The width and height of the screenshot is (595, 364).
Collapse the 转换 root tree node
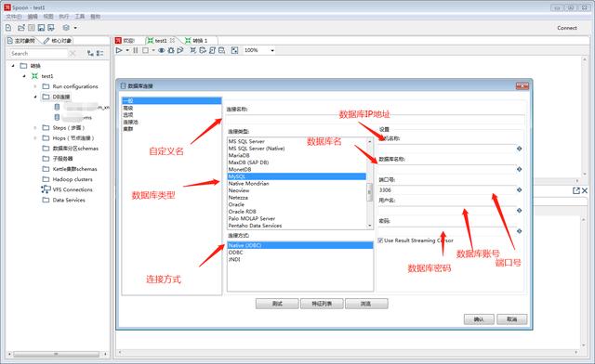(x=13, y=66)
